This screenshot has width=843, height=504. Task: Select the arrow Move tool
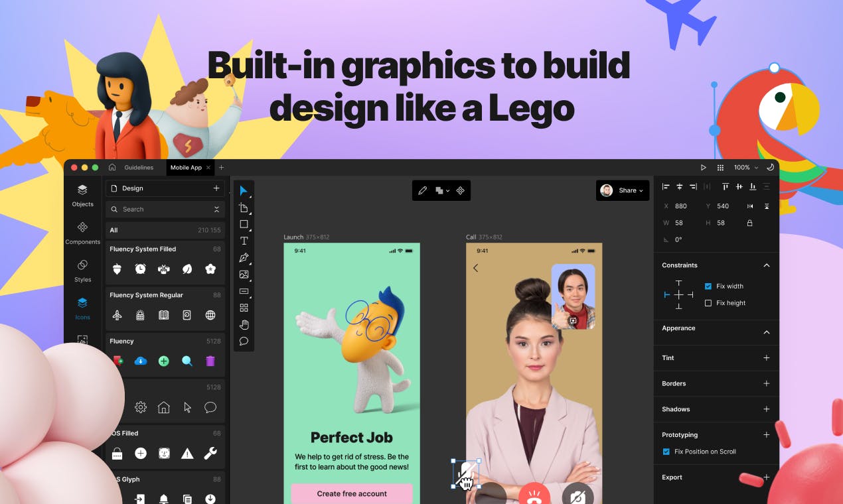point(244,191)
